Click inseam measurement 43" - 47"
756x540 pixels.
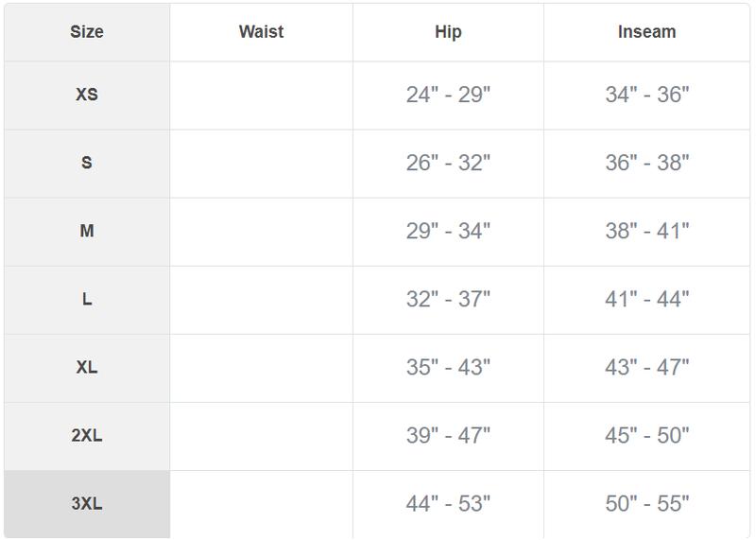point(646,367)
